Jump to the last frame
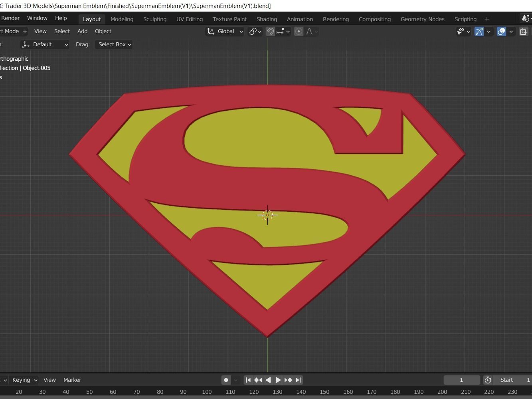The height and width of the screenshot is (399, 532). coord(298,380)
